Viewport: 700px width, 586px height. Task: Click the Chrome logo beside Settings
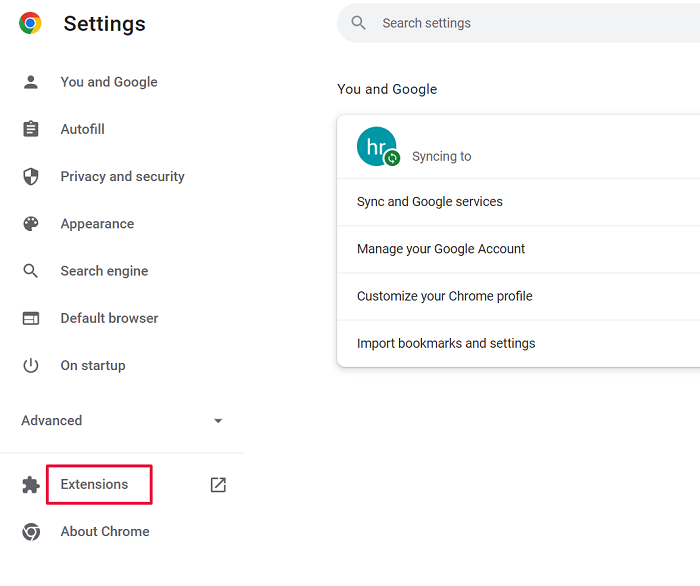30,23
